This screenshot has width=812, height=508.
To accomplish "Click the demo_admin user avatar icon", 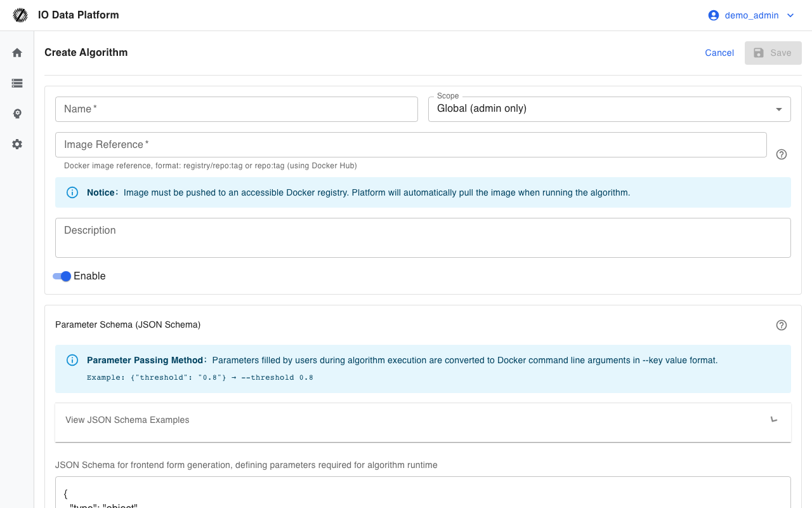I will (714, 15).
